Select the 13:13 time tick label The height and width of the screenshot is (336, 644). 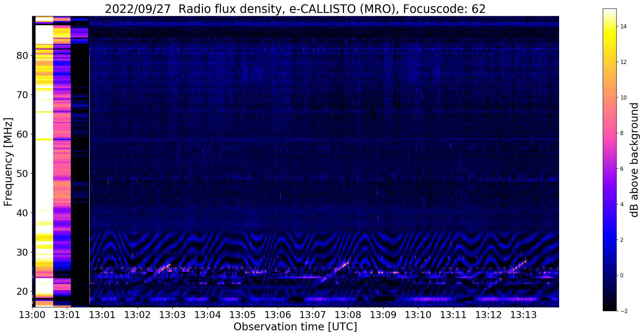[524, 315]
